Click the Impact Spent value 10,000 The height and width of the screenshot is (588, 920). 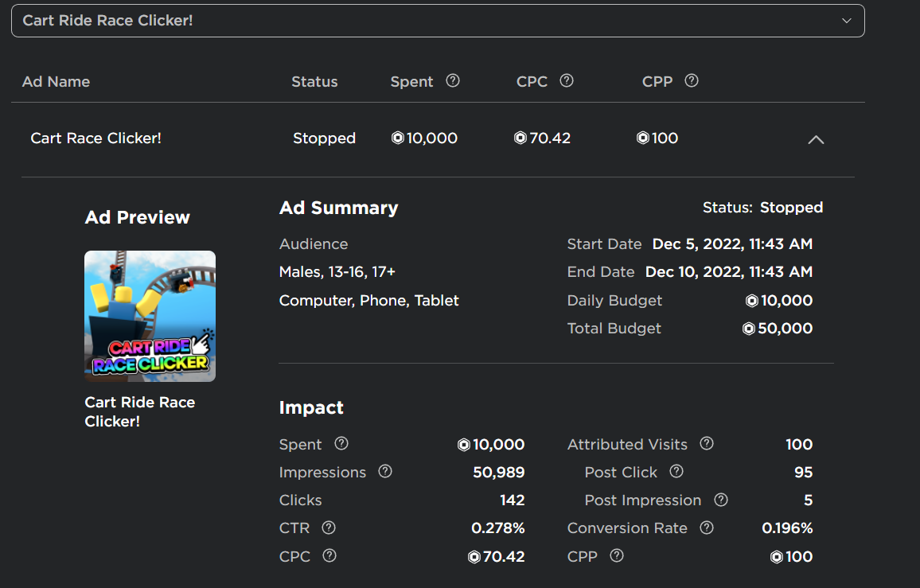point(491,444)
